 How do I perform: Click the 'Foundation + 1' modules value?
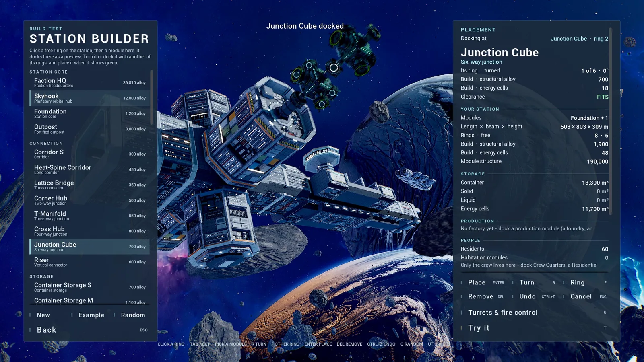point(589,118)
